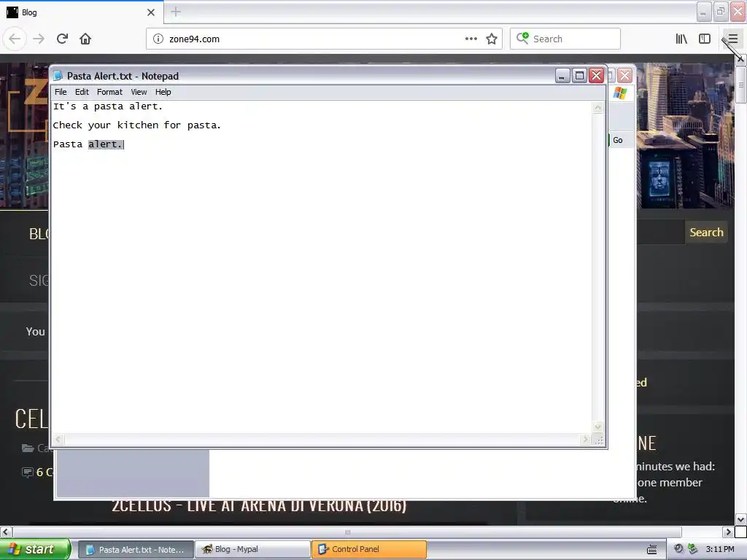The image size is (747, 560).
Task: Open the Windows start menu
Action: (x=35, y=549)
